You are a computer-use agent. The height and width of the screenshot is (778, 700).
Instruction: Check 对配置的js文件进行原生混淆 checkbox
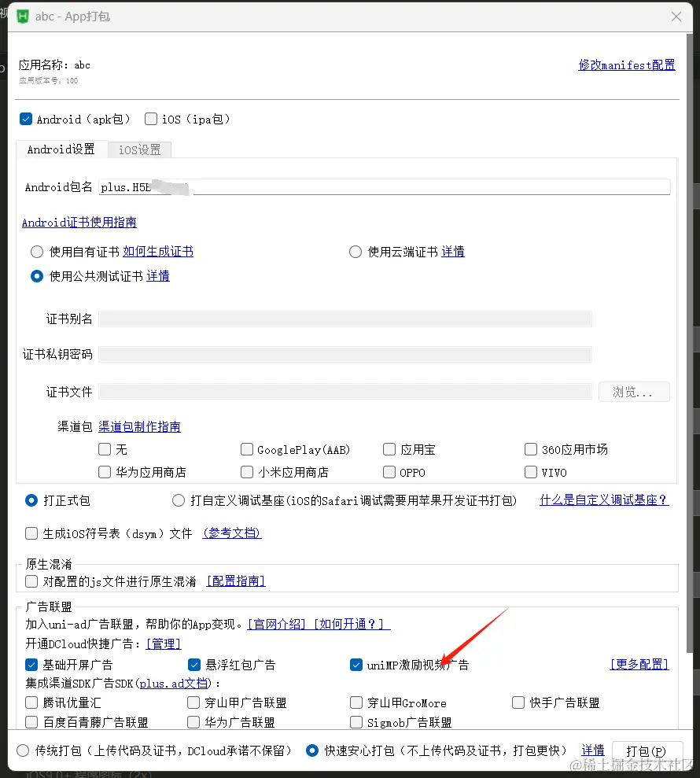click(x=31, y=581)
